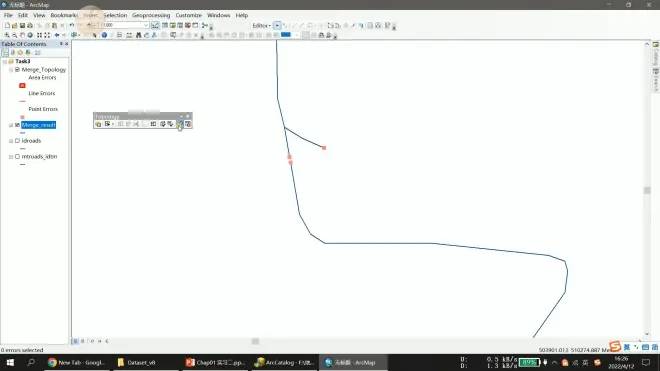Click the red Area Errors symbol swatch

click(22, 85)
